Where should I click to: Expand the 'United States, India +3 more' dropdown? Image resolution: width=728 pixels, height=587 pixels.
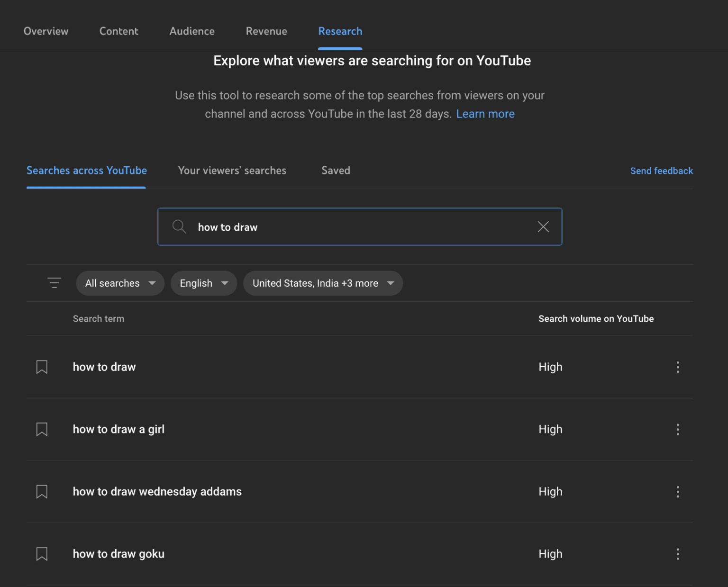tap(323, 283)
